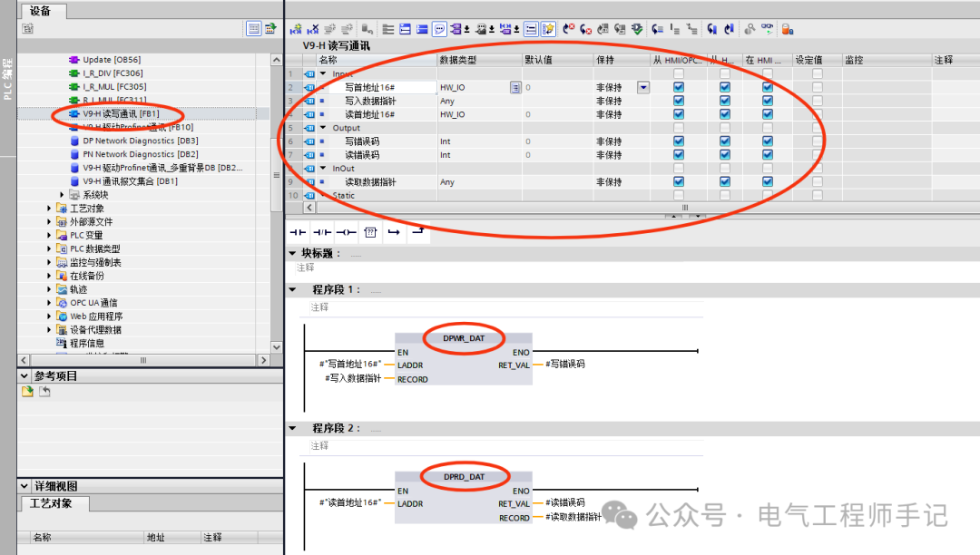Click the favorites star toolbar icon
The image size is (980, 555).
pyautogui.click(x=548, y=29)
